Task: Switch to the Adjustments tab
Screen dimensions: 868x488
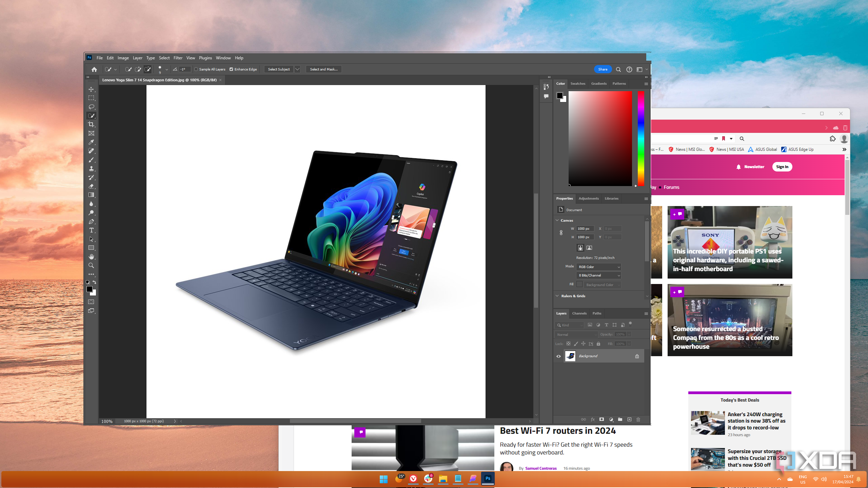Action: click(x=589, y=199)
